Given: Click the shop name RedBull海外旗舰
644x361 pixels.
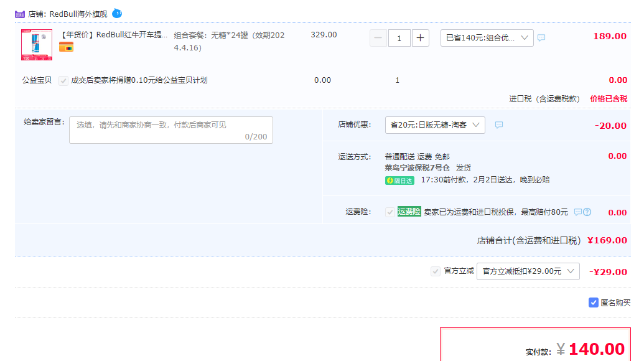Looking at the screenshot, I should tap(78, 14).
